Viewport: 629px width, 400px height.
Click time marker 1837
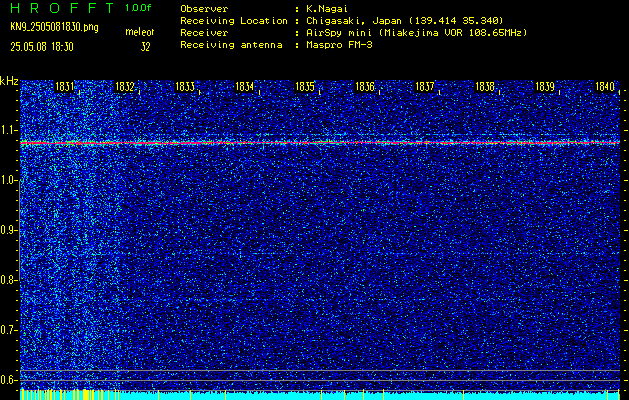(x=424, y=87)
